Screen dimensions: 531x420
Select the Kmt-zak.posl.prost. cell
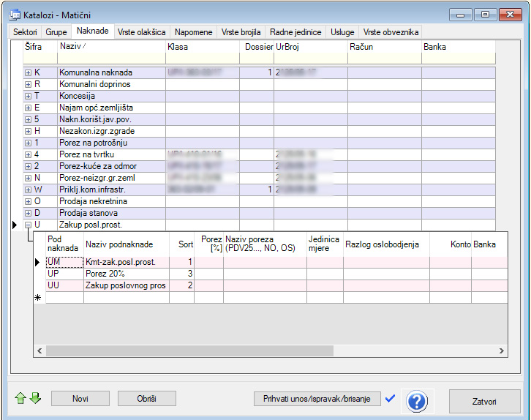pos(127,262)
